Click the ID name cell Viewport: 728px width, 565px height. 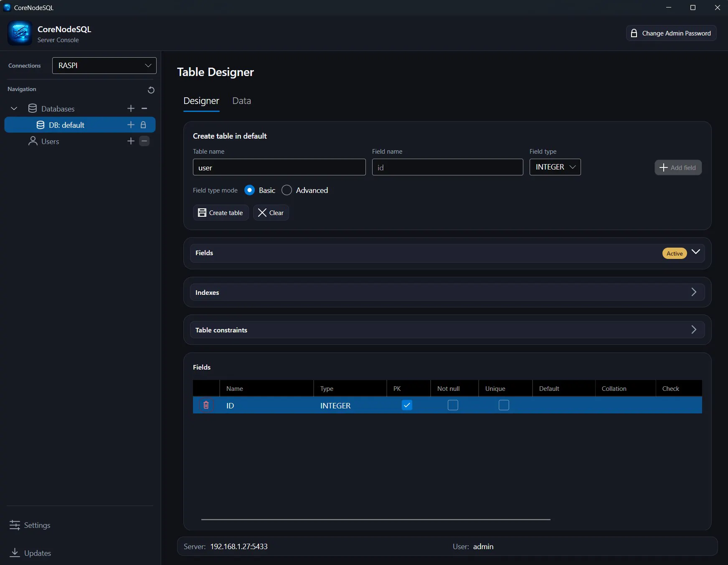point(266,405)
